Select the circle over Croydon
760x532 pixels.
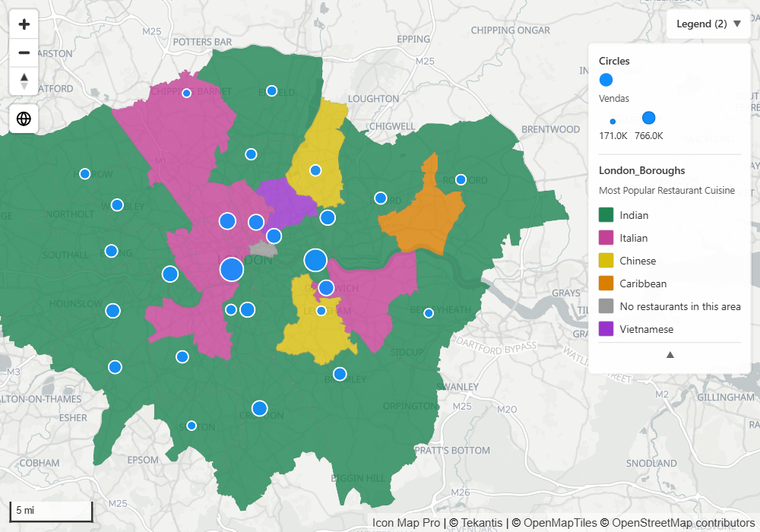tap(260, 408)
